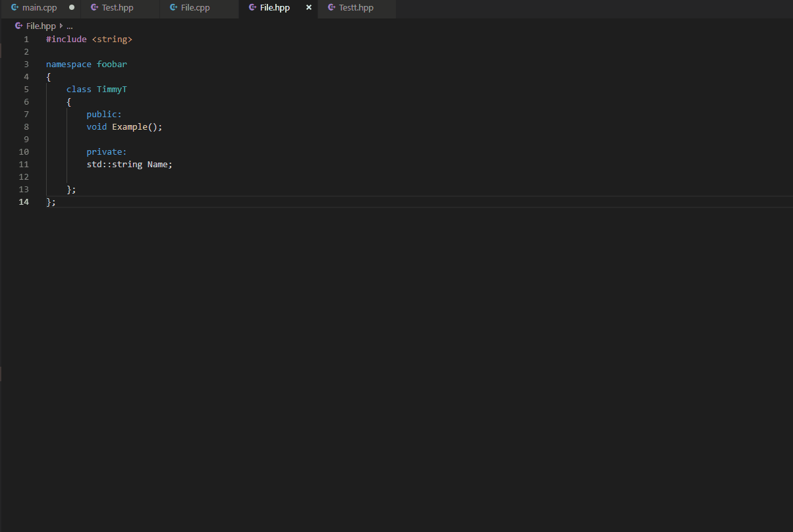The image size is (793, 532).
Task: Click the C++ icon on the active File.hpp tab
Action: pos(252,8)
